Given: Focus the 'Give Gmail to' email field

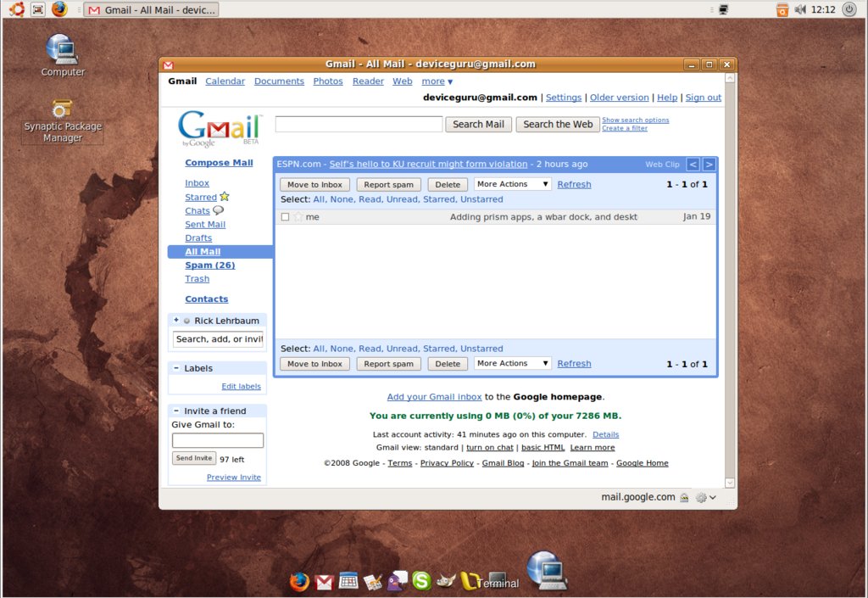Looking at the screenshot, I should click(218, 440).
